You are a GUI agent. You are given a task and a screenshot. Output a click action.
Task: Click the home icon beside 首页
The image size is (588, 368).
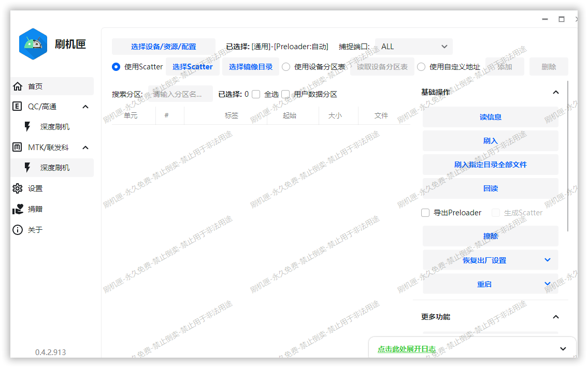[18, 86]
